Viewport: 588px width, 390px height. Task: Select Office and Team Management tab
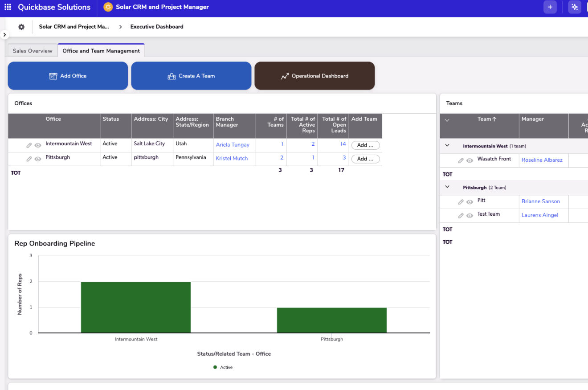click(x=101, y=51)
